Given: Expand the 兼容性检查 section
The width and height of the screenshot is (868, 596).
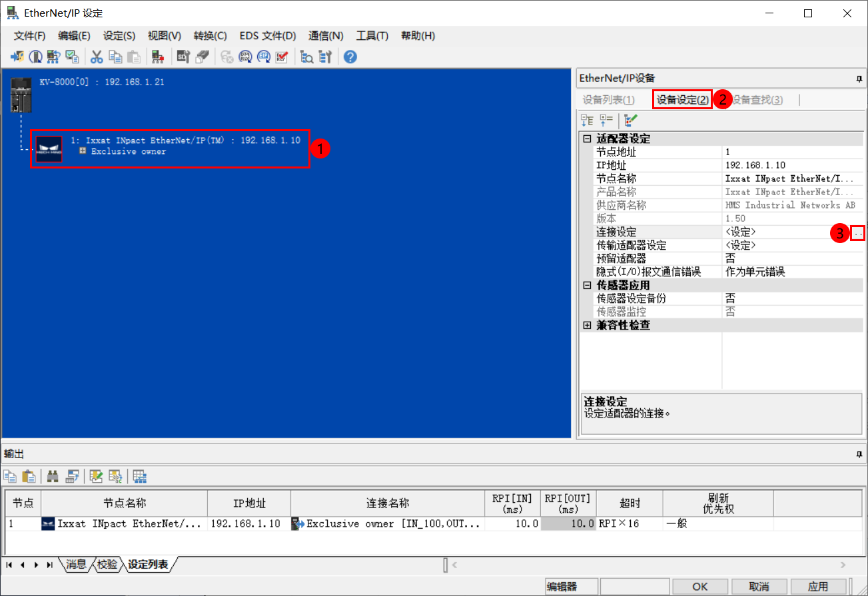Looking at the screenshot, I should click(x=587, y=324).
